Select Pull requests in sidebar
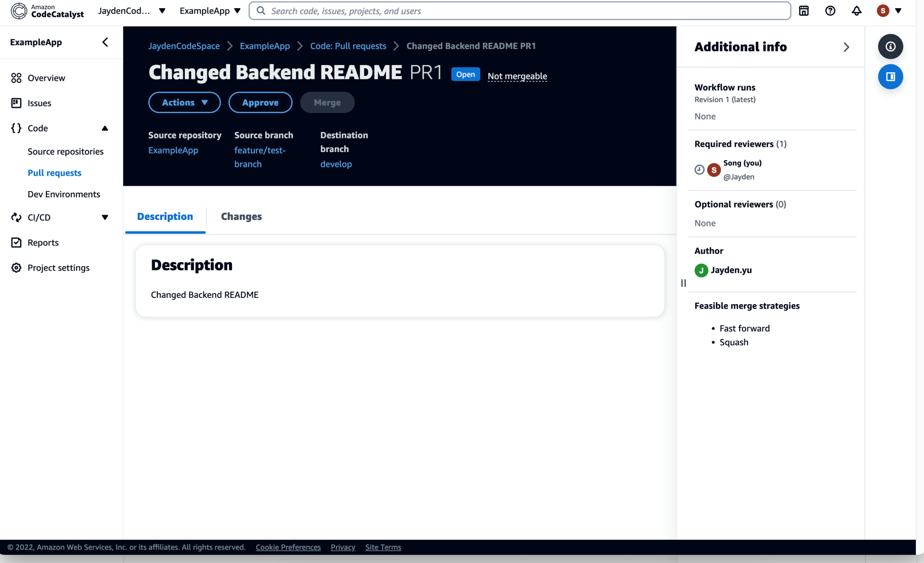Viewport: 924px width, 563px height. pyautogui.click(x=54, y=173)
